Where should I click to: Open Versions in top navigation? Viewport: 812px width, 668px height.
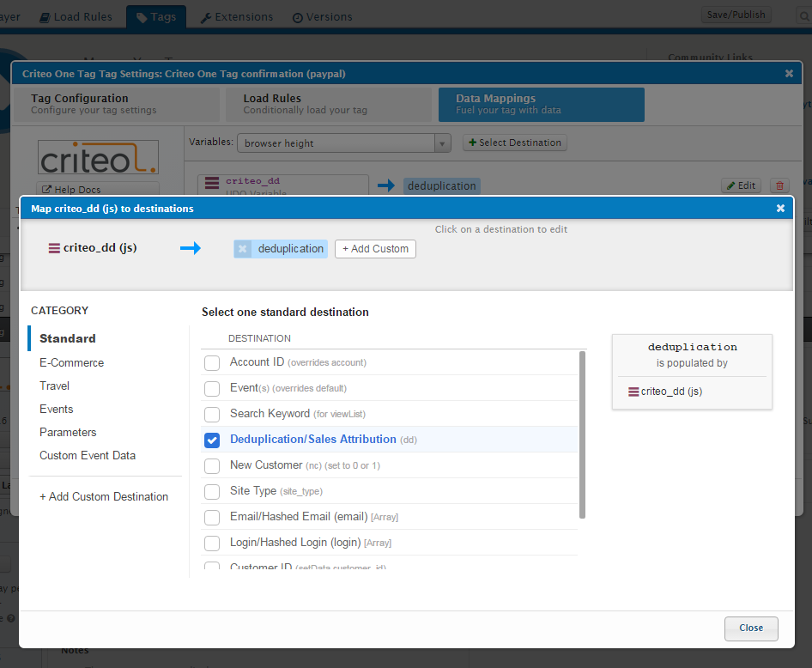(323, 17)
